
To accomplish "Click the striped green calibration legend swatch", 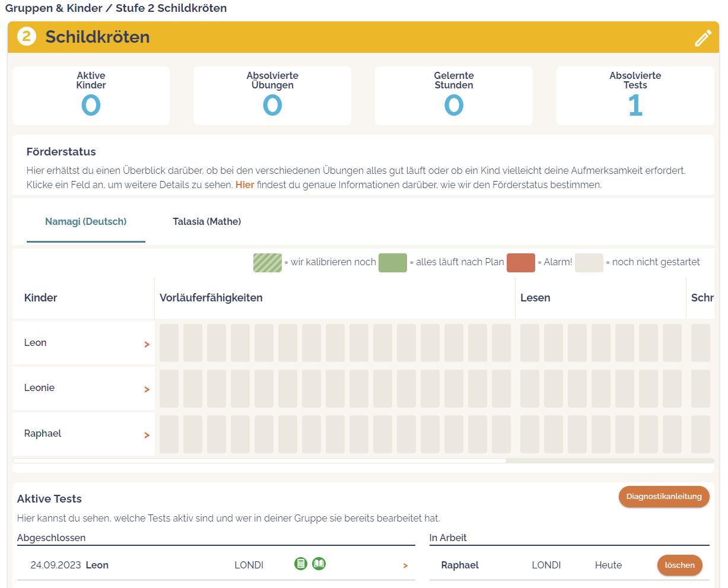I will pyautogui.click(x=268, y=263).
